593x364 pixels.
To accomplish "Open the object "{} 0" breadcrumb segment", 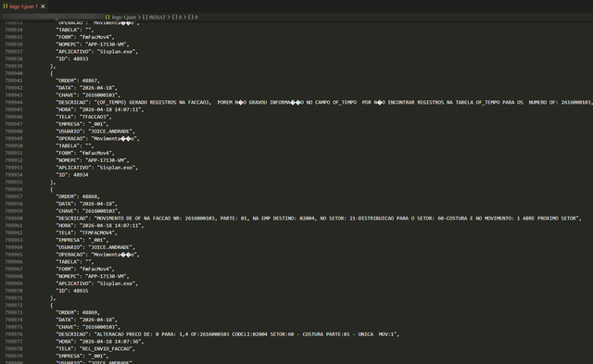I will pyautogui.click(x=193, y=17).
